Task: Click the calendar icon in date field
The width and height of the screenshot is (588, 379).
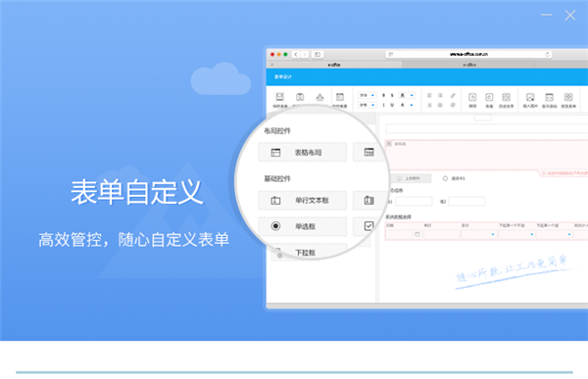Action: [x=417, y=234]
